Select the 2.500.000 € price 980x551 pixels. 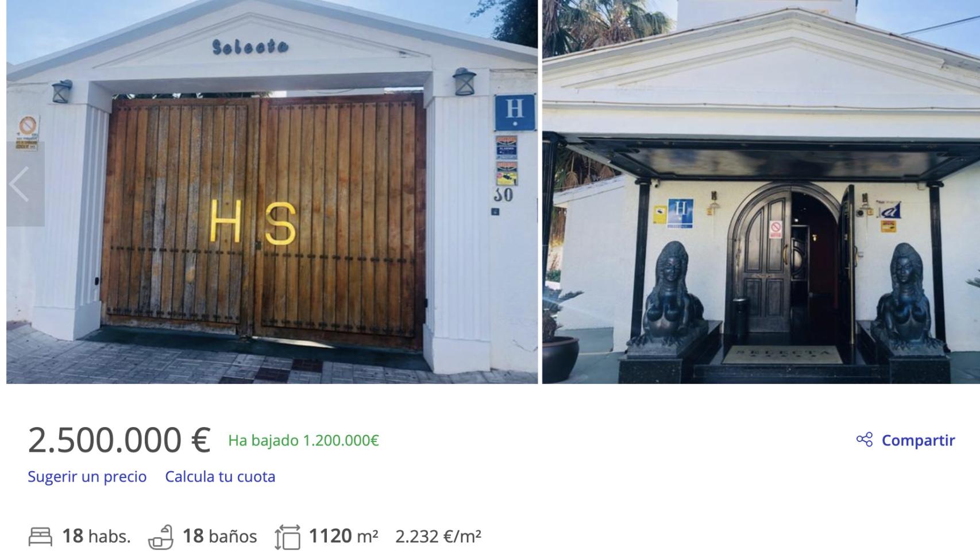tap(119, 440)
